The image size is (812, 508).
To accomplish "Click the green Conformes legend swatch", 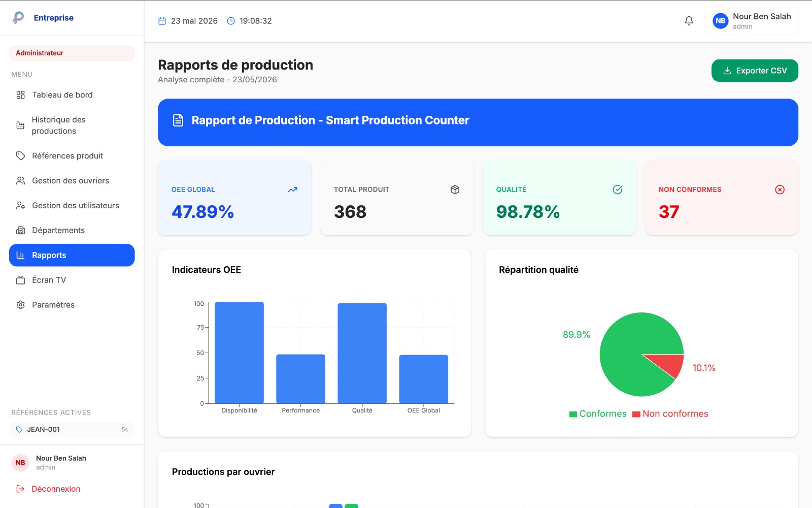I will click(x=573, y=414).
